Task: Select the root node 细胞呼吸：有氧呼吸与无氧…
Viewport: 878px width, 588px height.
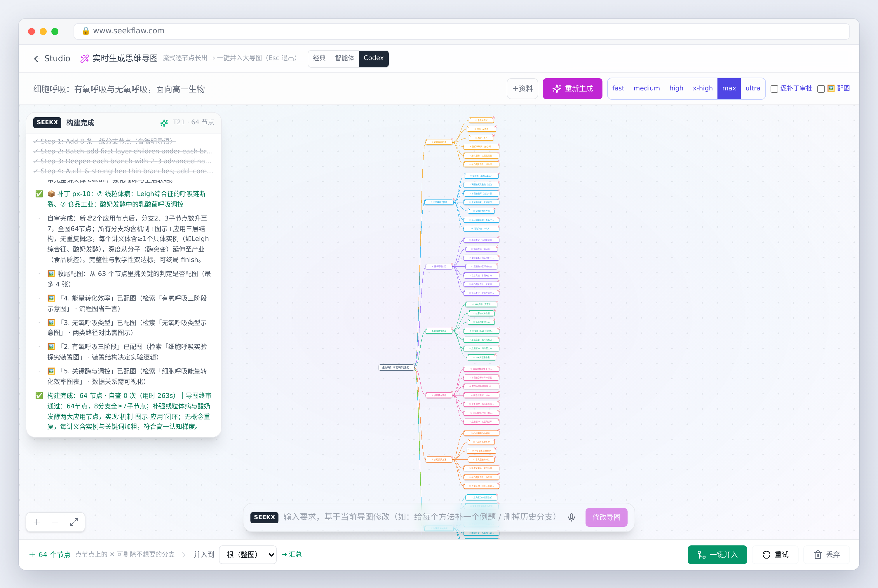Action: click(x=396, y=367)
